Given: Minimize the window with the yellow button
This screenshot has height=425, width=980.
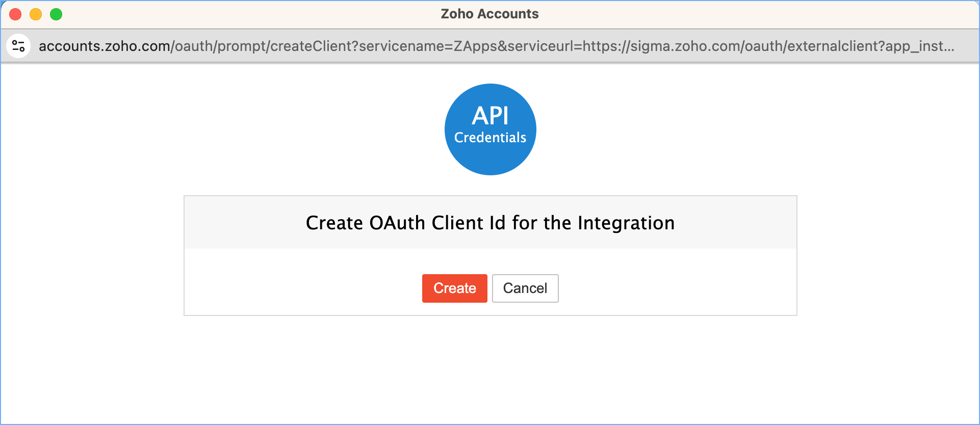Looking at the screenshot, I should (36, 14).
